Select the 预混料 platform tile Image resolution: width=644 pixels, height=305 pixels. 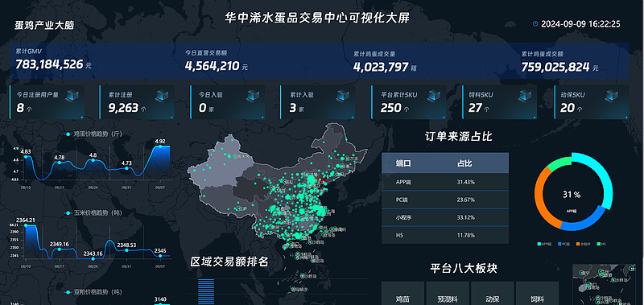448,294
